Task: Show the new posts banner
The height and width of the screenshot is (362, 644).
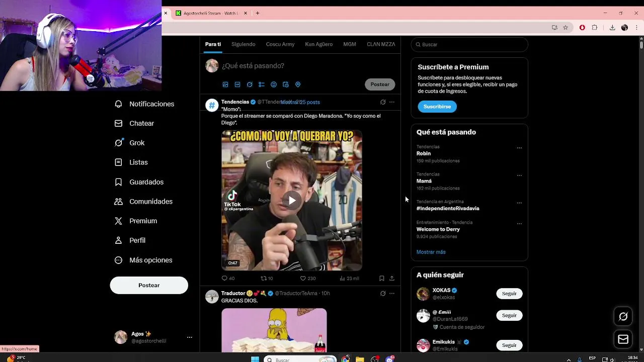Action: click(x=300, y=102)
